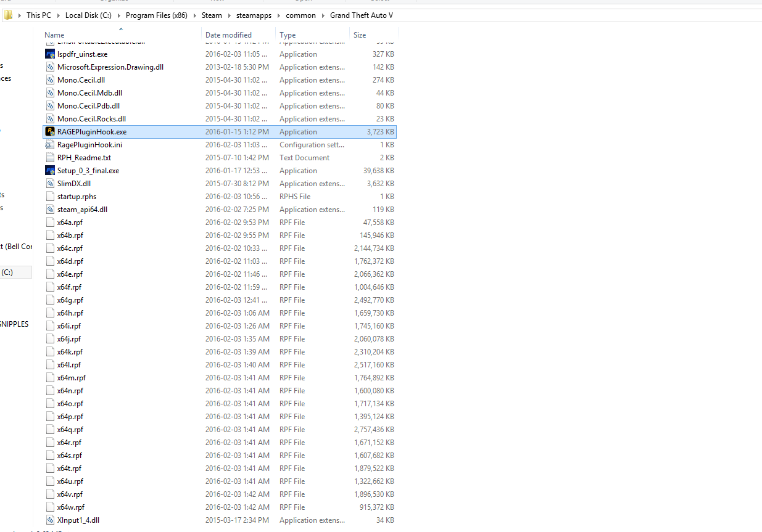Select the RAGEPluginHook.exe application icon

coord(51,132)
